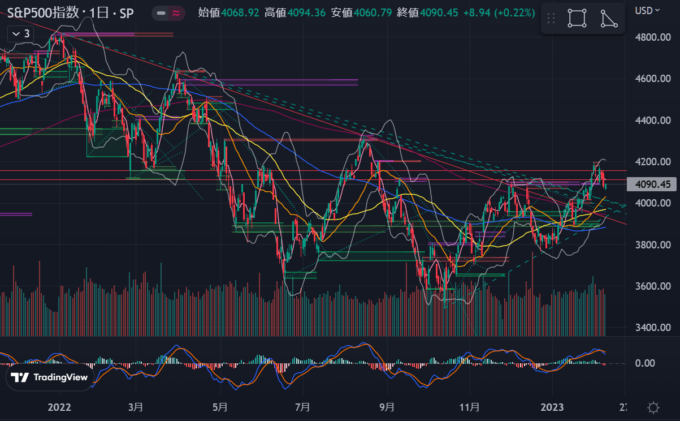Image resolution: width=680 pixels, height=421 pixels.
Task: Open chart settings gear icon
Action: 652,408
